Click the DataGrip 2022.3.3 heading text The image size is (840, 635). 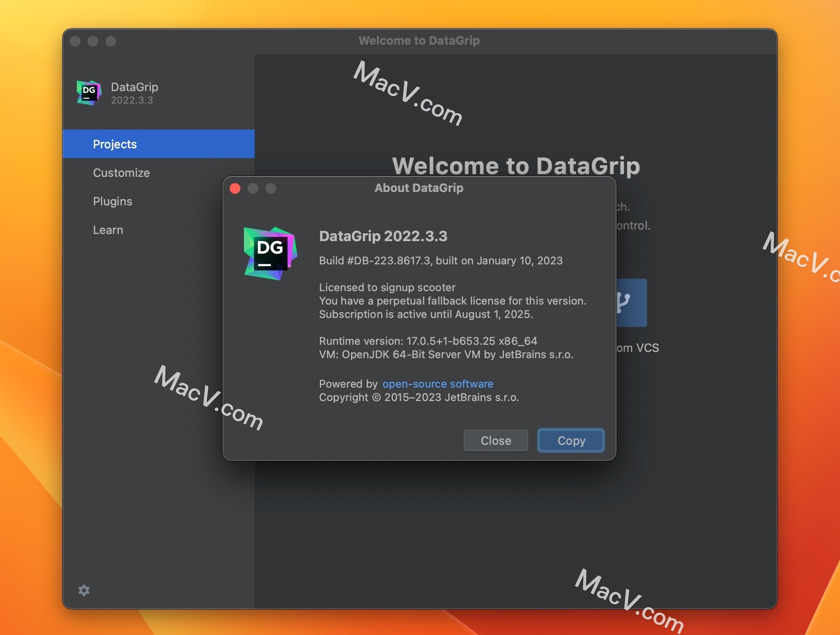click(x=383, y=236)
